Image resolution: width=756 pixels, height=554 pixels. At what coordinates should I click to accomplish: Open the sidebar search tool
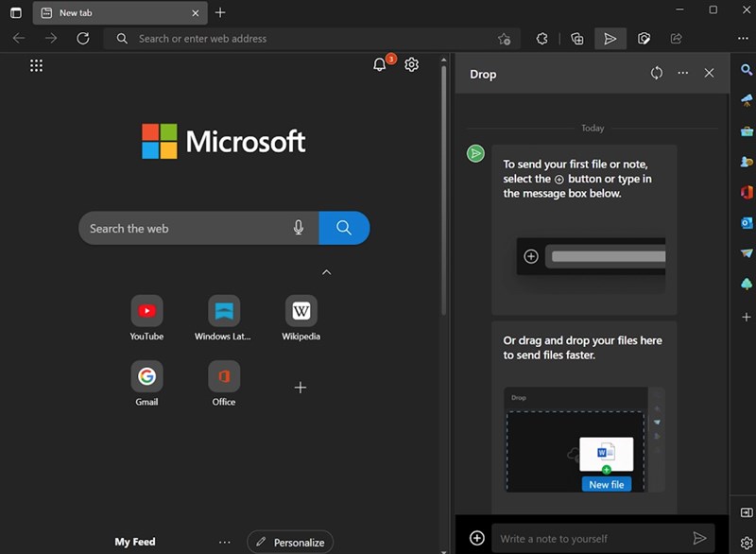pyautogui.click(x=746, y=70)
